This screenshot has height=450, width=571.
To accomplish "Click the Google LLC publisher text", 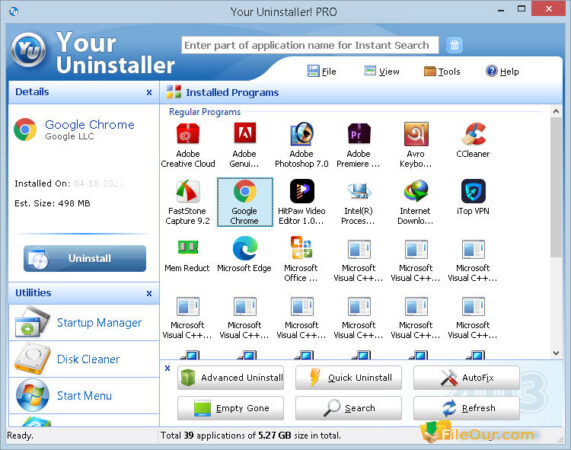I will pyautogui.click(x=70, y=137).
